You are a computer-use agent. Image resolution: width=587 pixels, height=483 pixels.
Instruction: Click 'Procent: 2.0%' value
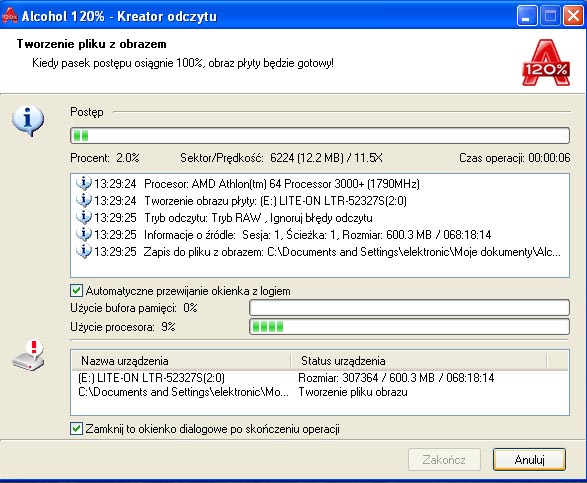click(105, 158)
